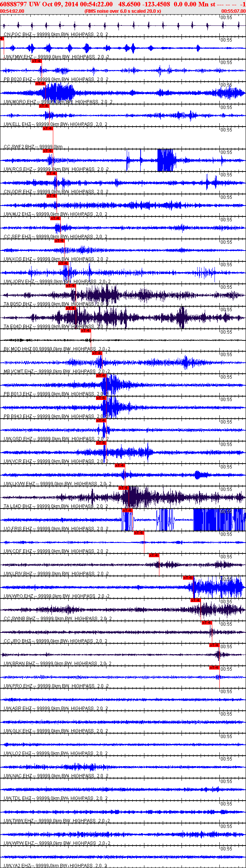Screen dimensions: 246x868
Task: Select the UW.JORV EHZ station label
Action: (x=57, y=282)
